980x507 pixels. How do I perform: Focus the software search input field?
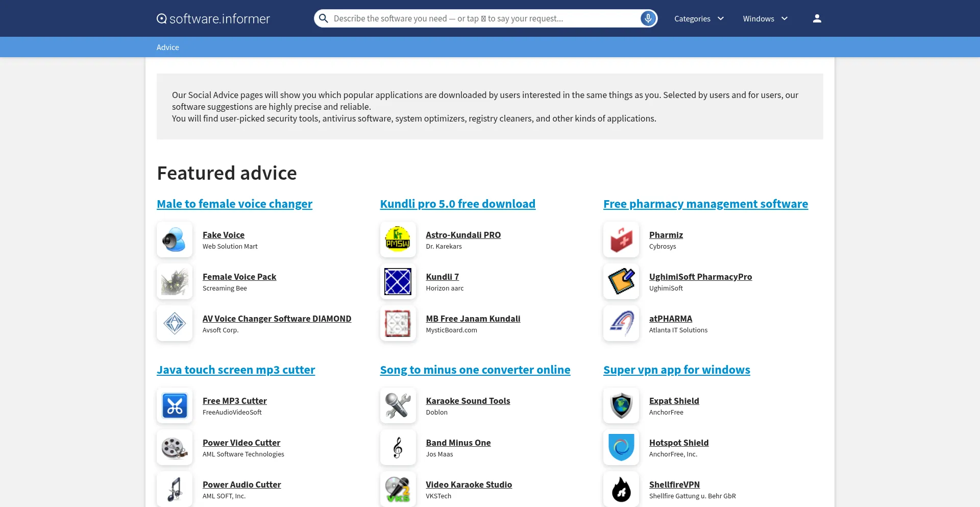pos(485,18)
